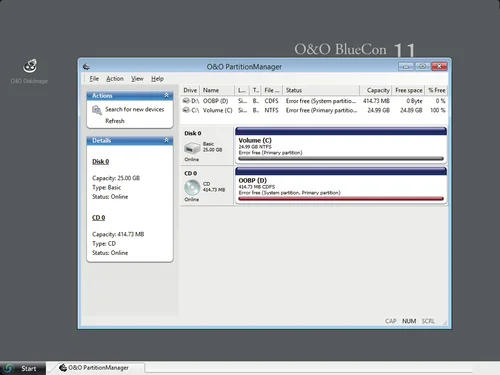Screen dimensions: 500x375
Task: Select the Disk 0 hard drive icon
Action: [192, 148]
